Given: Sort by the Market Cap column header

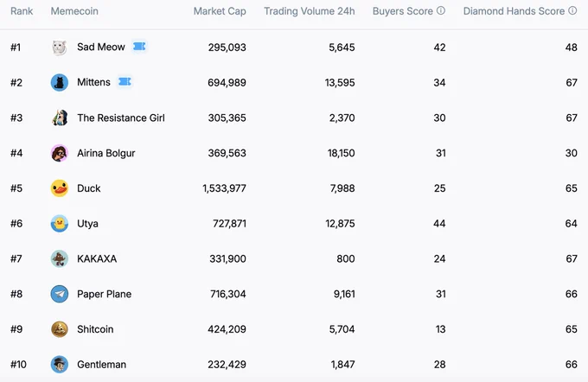Looking at the screenshot, I should 220,11.
